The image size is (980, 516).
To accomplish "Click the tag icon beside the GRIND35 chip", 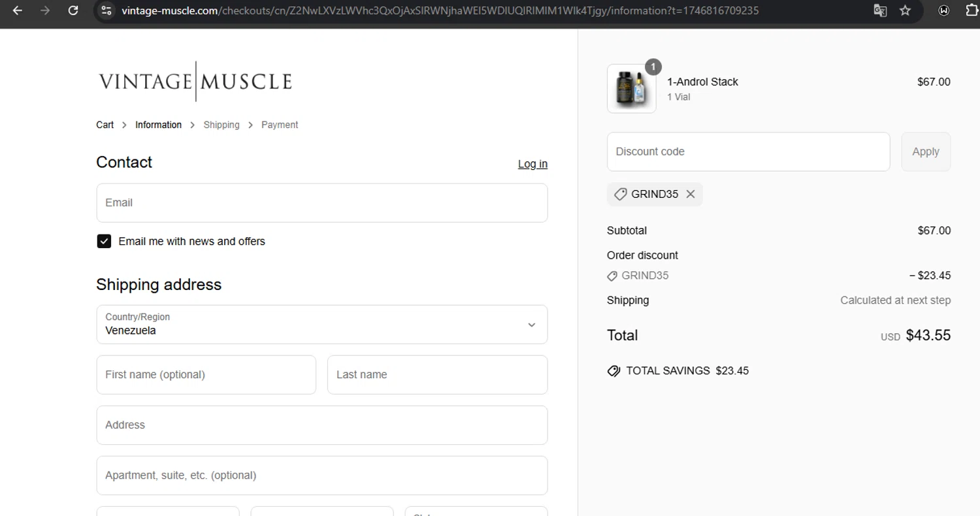I will pyautogui.click(x=621, y=194).
